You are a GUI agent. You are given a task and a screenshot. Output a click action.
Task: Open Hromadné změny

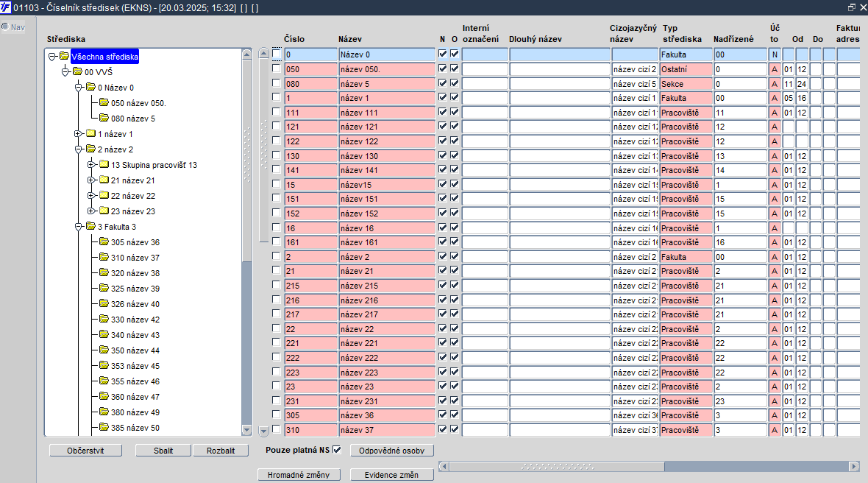(299, 475)
